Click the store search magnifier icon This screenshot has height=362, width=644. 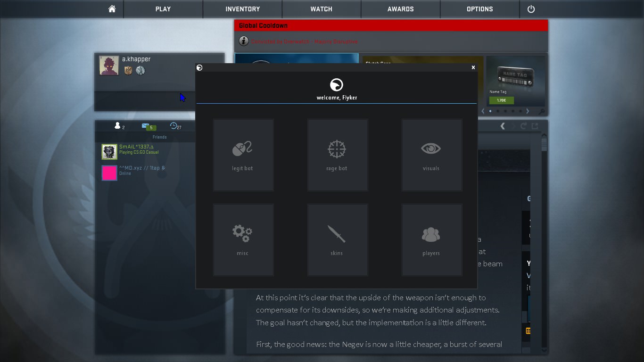click(541, 112)
